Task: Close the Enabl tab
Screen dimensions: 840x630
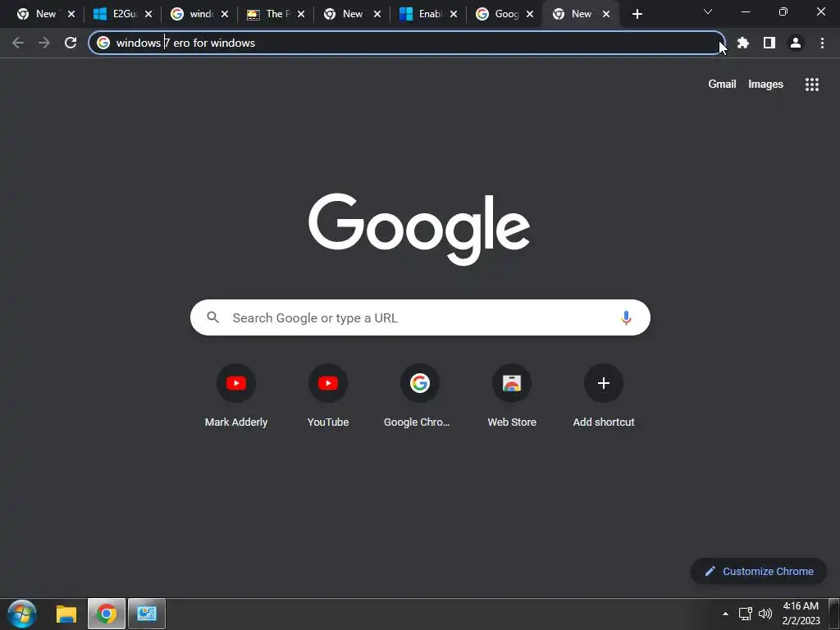Action: (454, 15)
